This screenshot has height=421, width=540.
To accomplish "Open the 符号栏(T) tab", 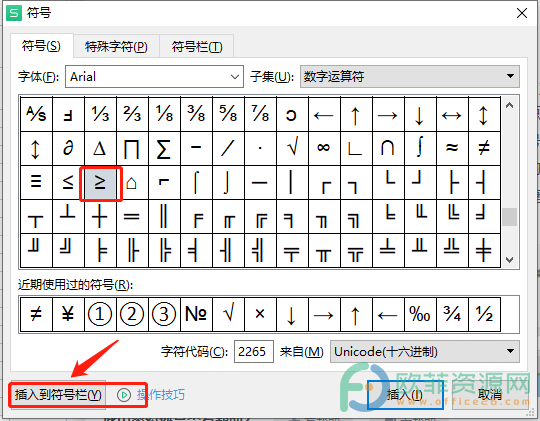I will tap(197, 47).
